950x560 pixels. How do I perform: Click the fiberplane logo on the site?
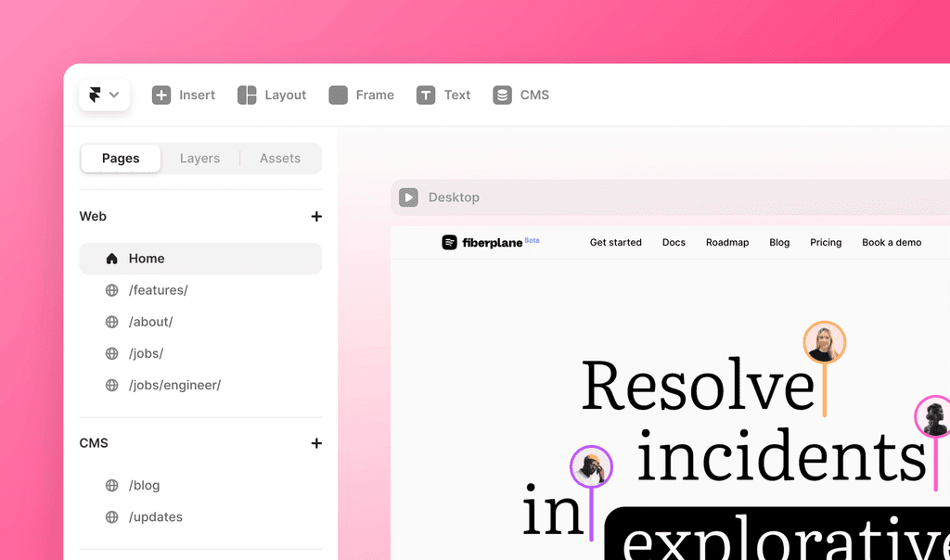click(448, 242)
